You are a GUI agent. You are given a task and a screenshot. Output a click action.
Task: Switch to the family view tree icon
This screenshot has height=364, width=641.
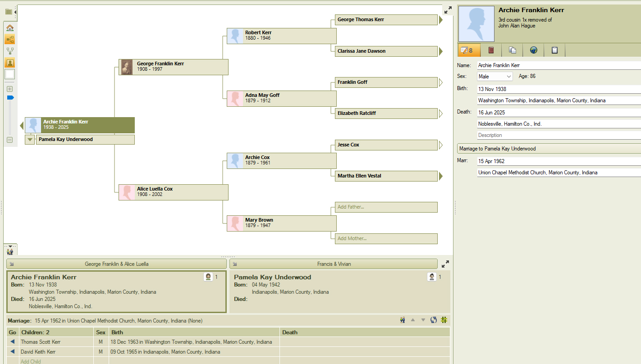[x=10, y=51]
